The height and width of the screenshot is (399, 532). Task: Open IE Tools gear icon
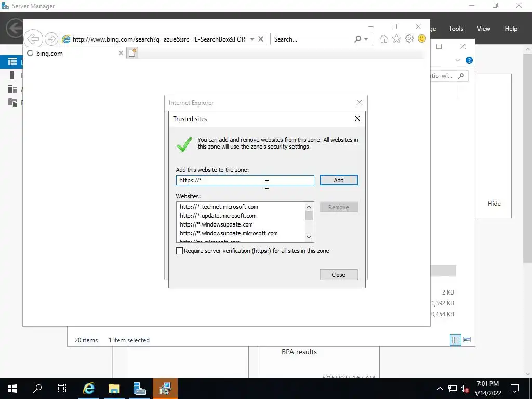(x=409, y=38)
